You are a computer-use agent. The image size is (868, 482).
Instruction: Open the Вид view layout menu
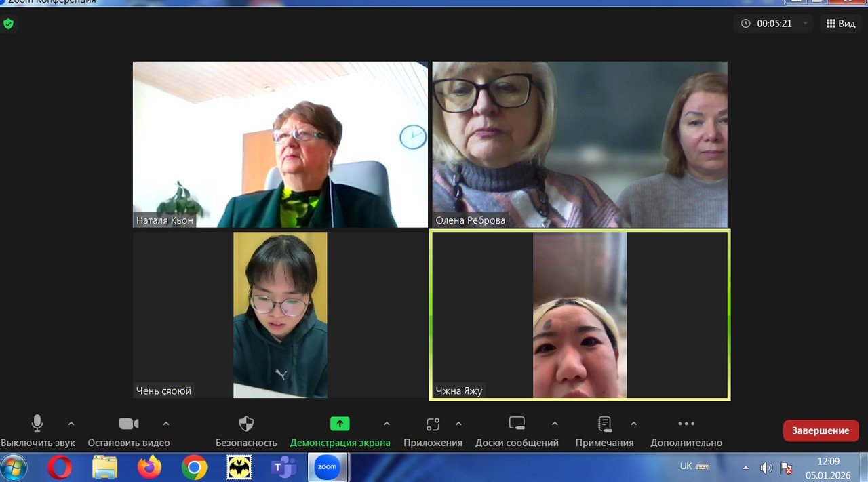[x=841, y=24]
